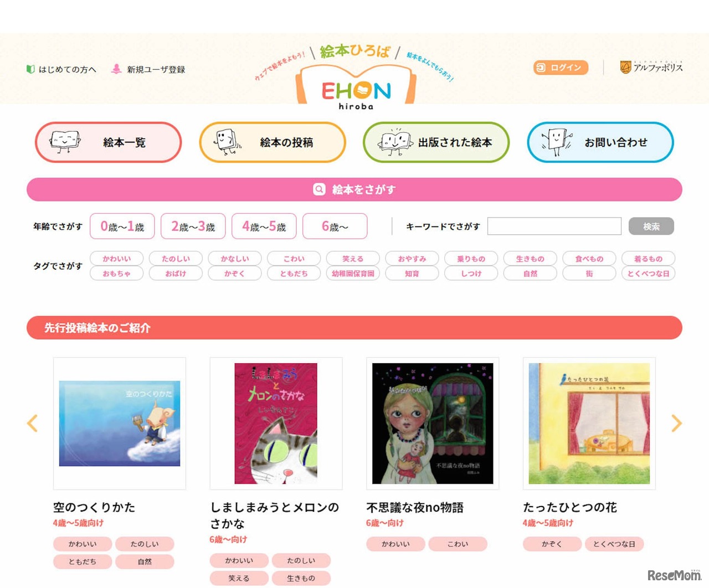Open the 絵本一覧 menu button
The image size is (709, 588).
(x=109, y=142)
